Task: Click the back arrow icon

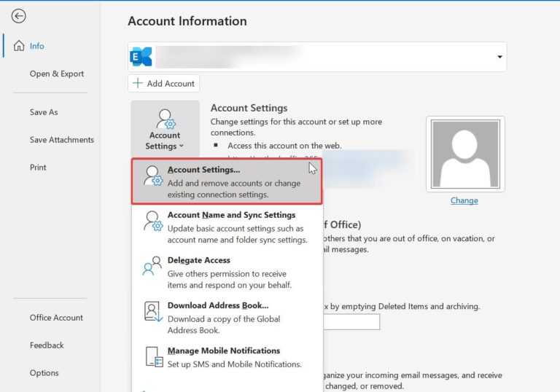Action: [x=19, y=16]
